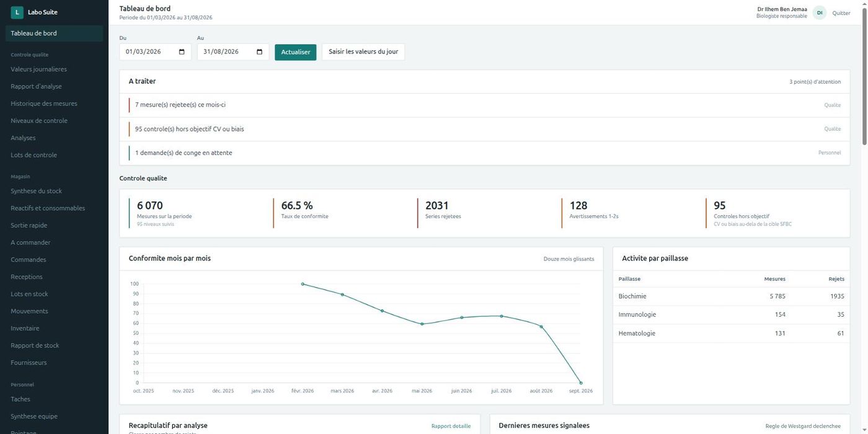Click the DI user avatar
Screen dimensions: 868x434
click(x=820, y=12)
